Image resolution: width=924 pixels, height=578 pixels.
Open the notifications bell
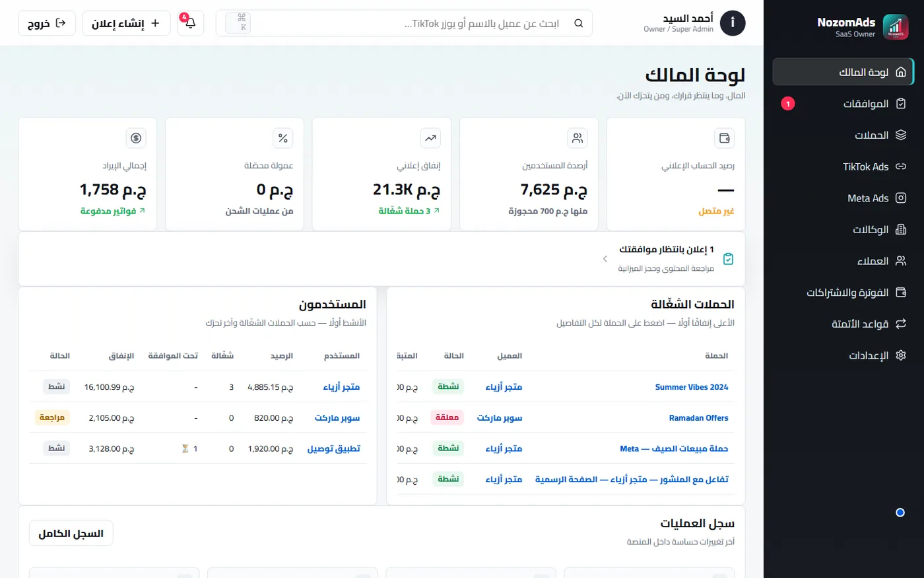[x=190, y=23]
